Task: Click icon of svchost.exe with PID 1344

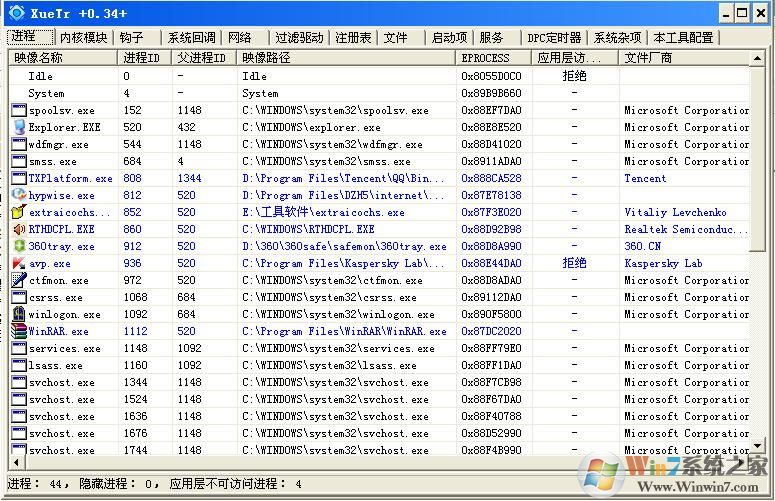Action: [x=19, y=382]
